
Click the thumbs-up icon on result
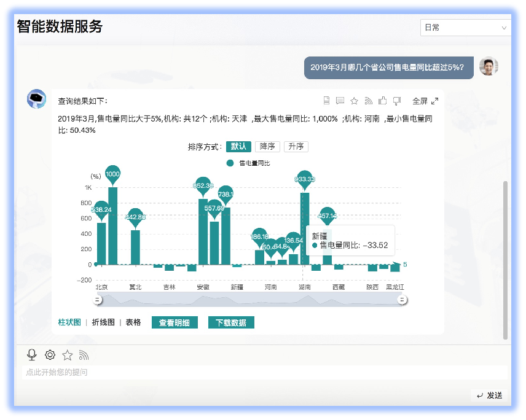click(x=383, y=101)
